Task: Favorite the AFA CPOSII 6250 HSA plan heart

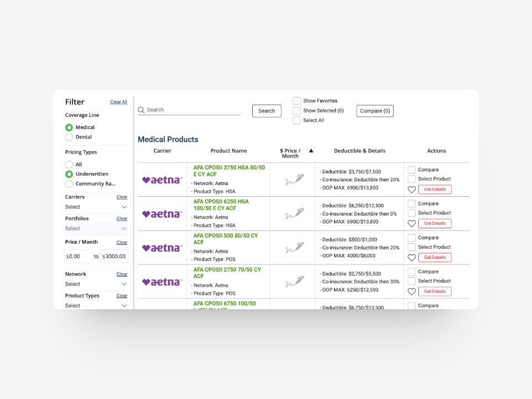Action: pyautogui.click(x=412, y=223)
